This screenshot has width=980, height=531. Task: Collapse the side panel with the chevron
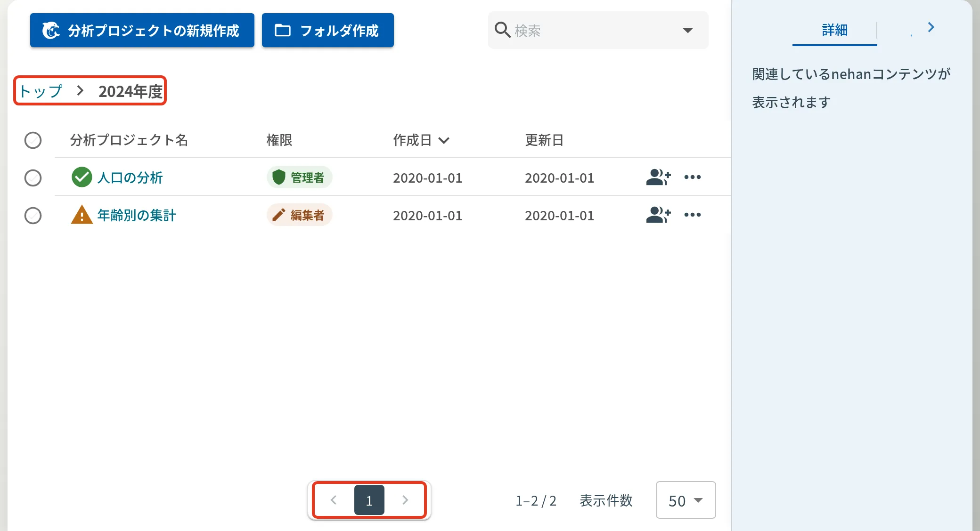[931, 27]
